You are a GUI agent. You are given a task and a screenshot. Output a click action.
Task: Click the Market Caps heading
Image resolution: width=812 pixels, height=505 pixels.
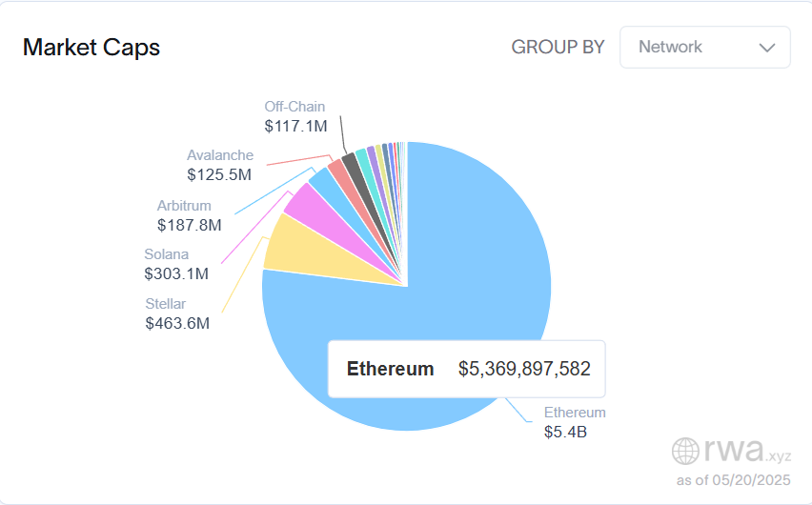point(91,47)
